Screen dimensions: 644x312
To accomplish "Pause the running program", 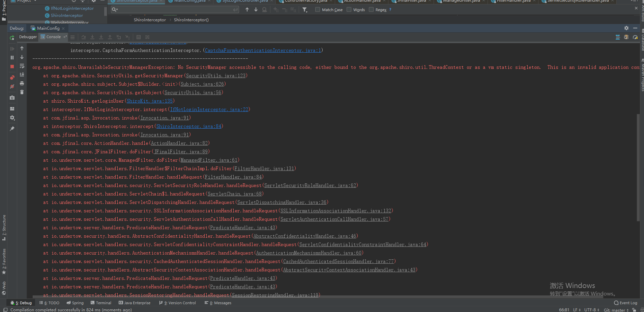I will point(12,57).
